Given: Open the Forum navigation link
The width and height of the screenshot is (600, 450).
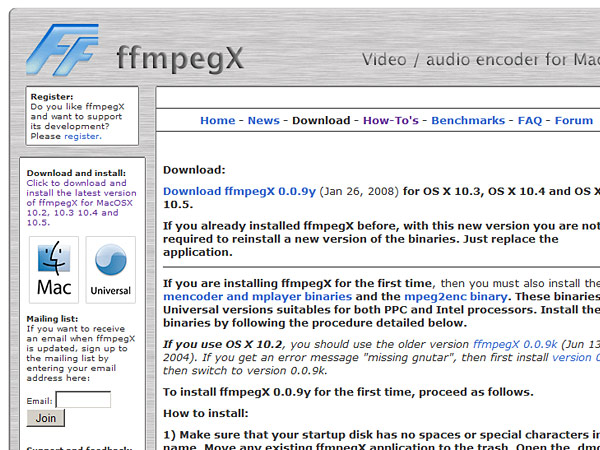Looking at the screenshot, I should pos(574,121).
